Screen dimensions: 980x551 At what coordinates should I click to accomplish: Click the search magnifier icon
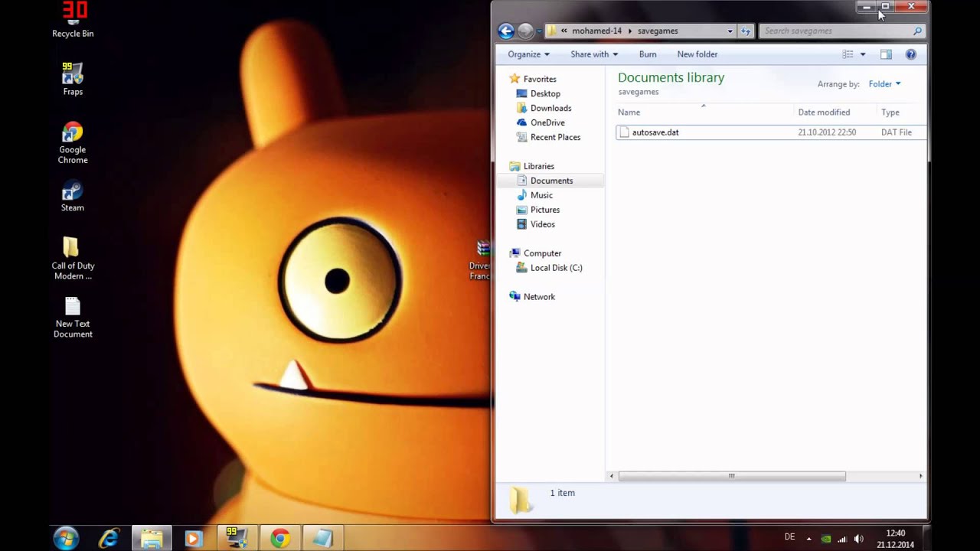pos(917,31)
